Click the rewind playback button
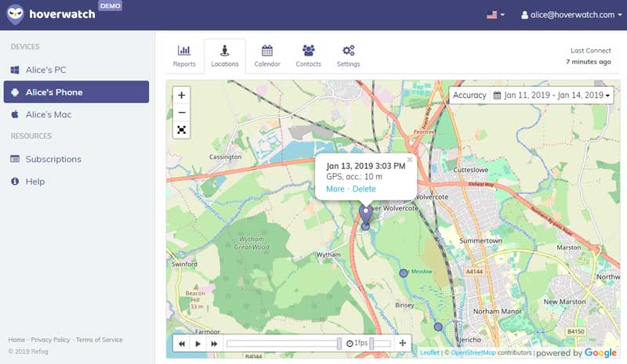Image resolution: width=627 pixels, height=364 pixels. pyautogui.click(x=182, y=344)
